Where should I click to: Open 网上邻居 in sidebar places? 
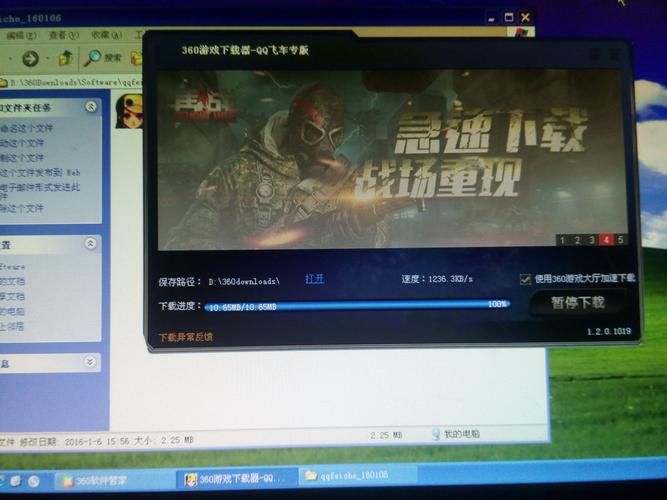click(12, 326)
